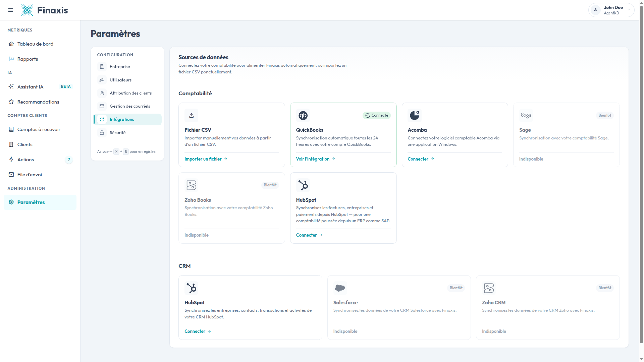Click the user avatar icon
Screen dimensions: 644x362
click(x=596, y=10)
